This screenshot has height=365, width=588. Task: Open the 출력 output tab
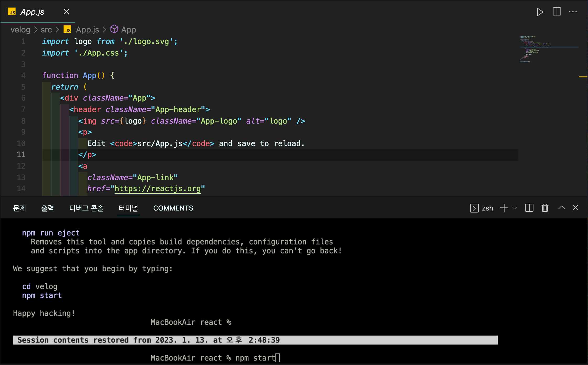pyautogui.click(x=47, y=208)
